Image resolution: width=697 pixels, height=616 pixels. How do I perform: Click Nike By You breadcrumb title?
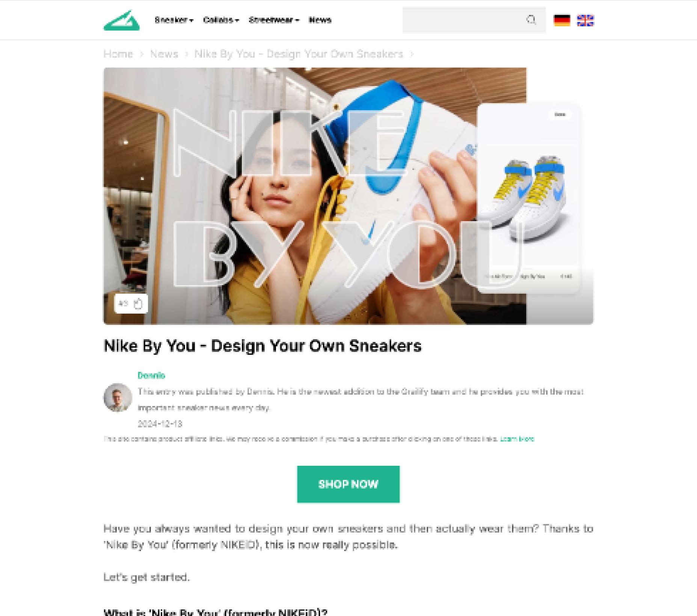299,54
